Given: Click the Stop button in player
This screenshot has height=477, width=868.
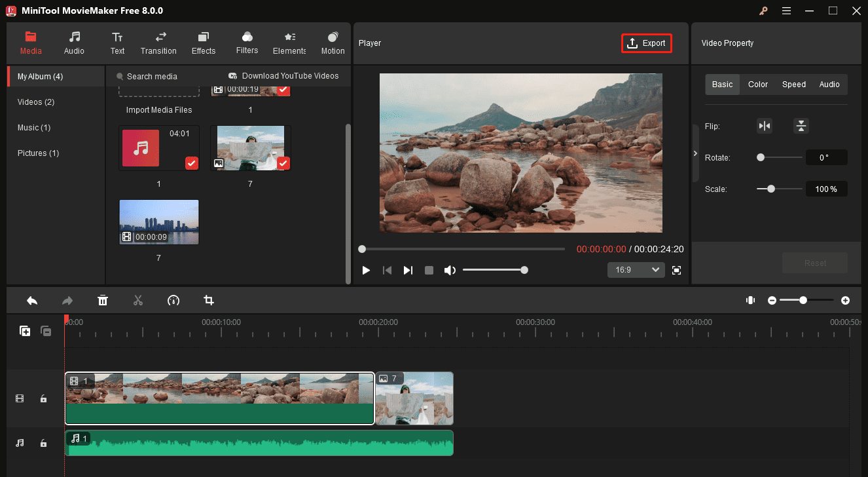Looking at the screenshot, I should click(x=429, y=270).
